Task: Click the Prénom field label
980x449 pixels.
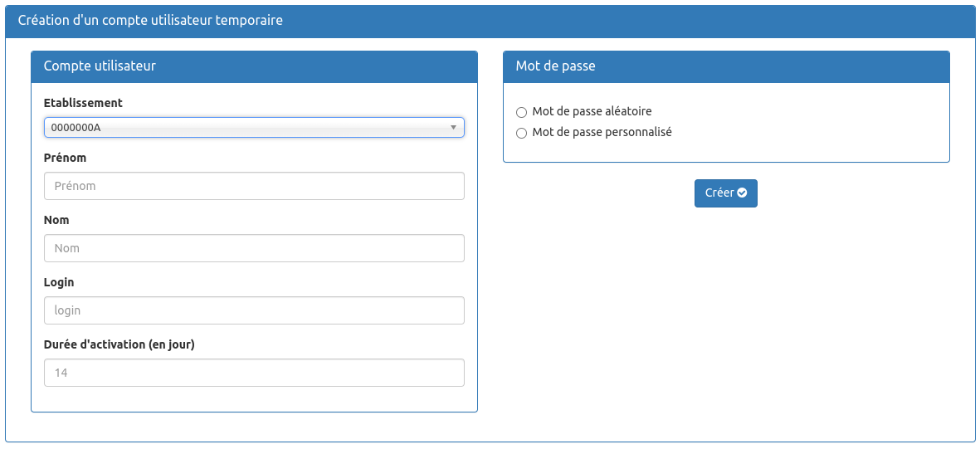Action: [x=65, y=159]
